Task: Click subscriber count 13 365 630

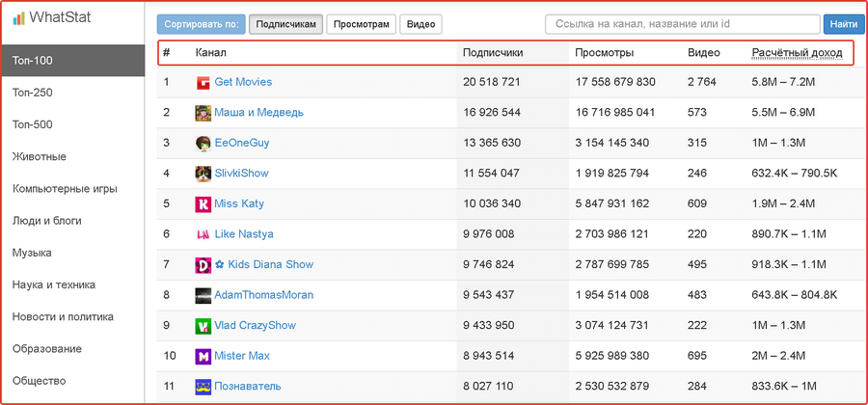Action: coord(492,143)
